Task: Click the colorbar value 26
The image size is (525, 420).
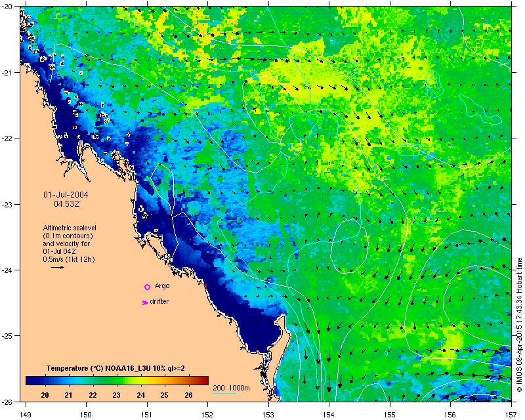Action: coord(188,395)
